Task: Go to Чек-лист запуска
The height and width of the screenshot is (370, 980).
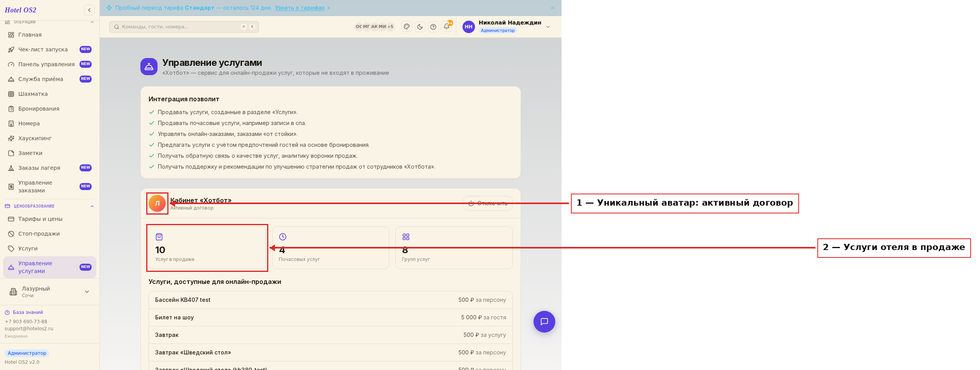Action: (x=50, y=49)
